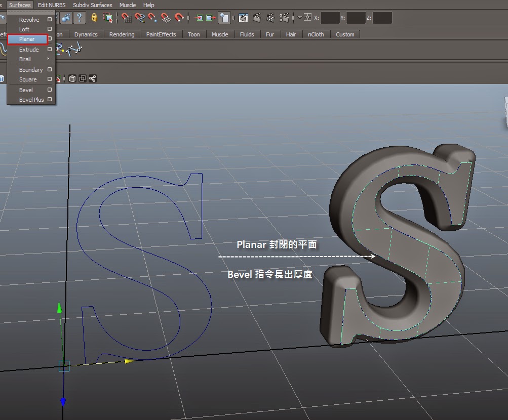508x420 pixels.
Task: Open the input mode dropdown arrow before X field
Action: coord(300,18)
